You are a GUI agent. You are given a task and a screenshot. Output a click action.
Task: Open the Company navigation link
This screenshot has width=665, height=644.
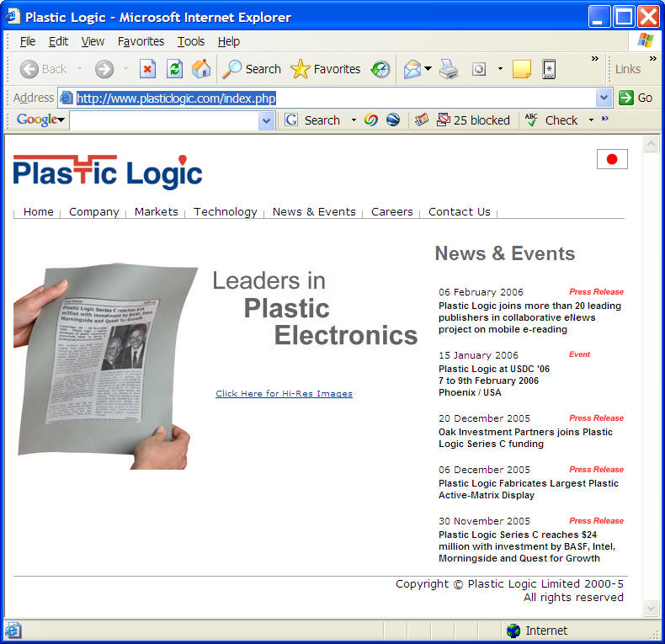point(93,211)
